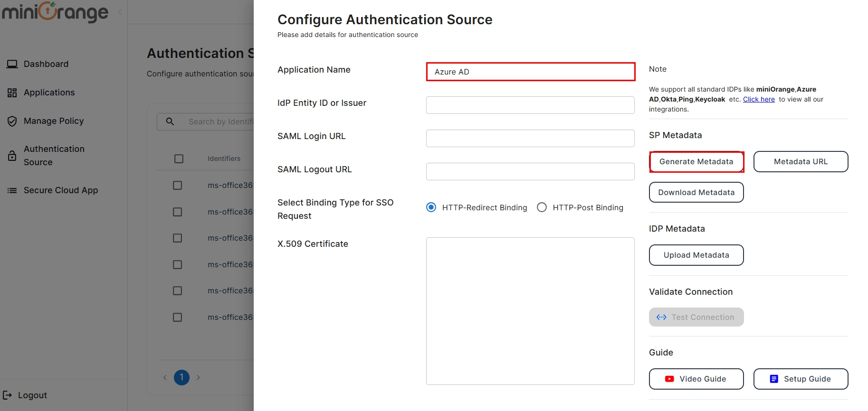868x411 pixels.
Task: Click Download Metadata button
Action: tap(696, 192)
